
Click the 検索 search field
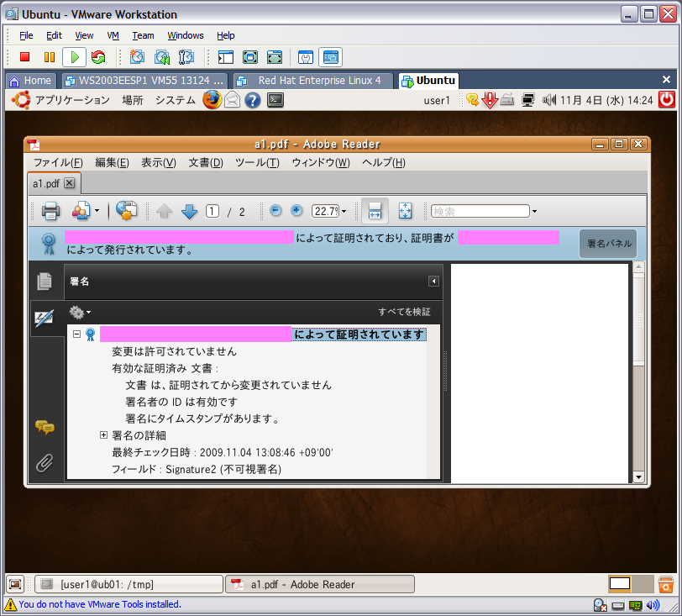[480, 211]
